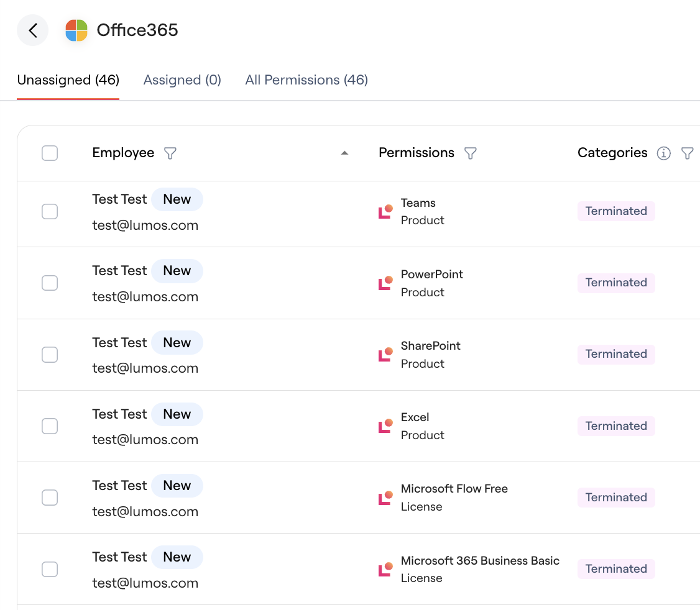The width and height of the screenshot is (700, 610).
Task: Check the Microsoft Flow Free row checkbox
Action: pos(50,498)
